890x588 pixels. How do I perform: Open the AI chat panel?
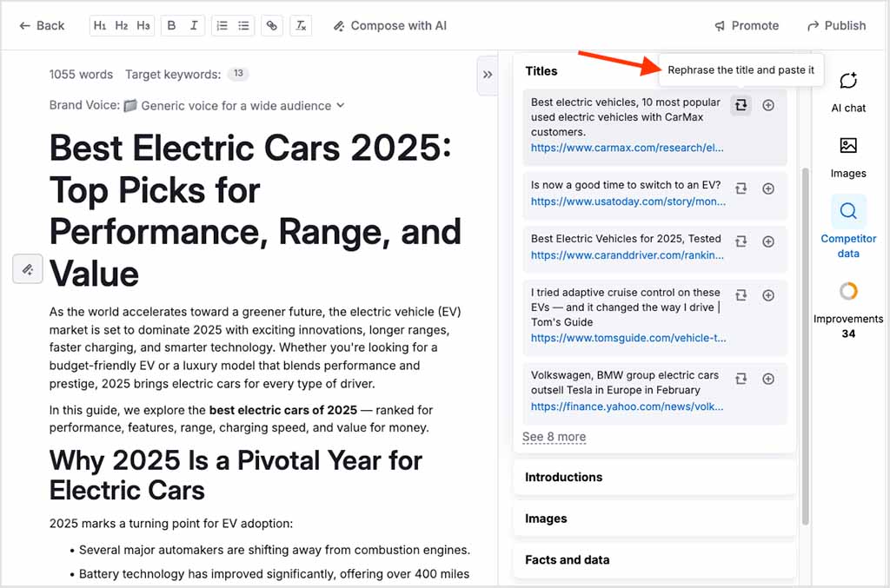tap(848, 92)
